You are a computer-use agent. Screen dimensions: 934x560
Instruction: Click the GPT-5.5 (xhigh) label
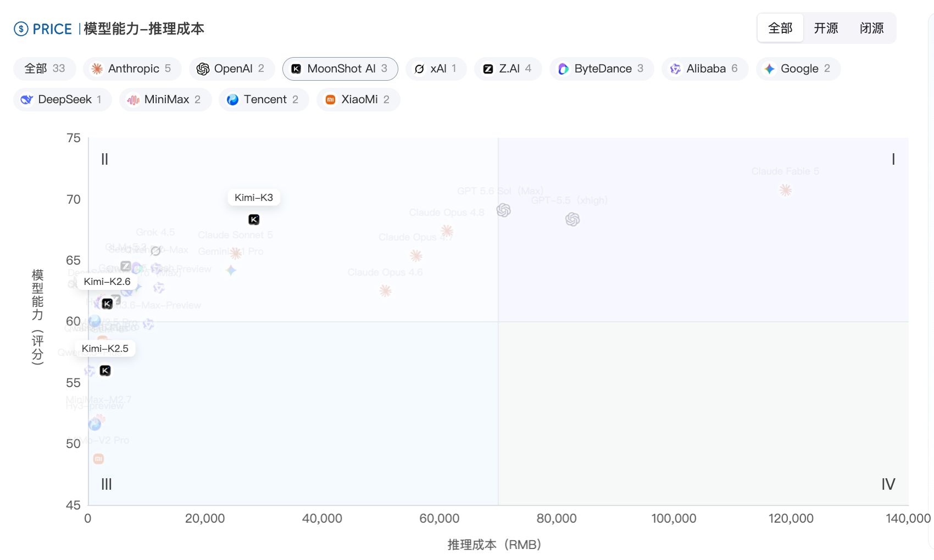[x=569, y=200]
